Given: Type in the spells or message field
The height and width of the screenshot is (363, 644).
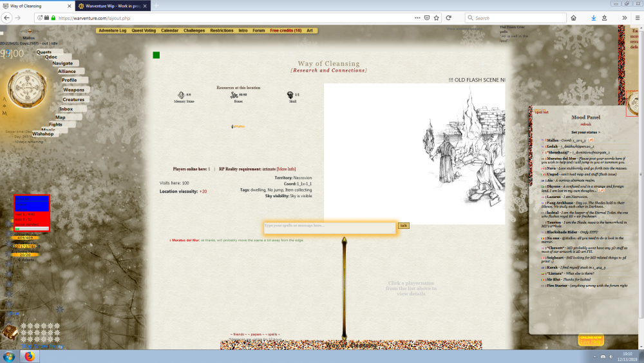Looking at the screenshot, I should [x=330, y=228].
